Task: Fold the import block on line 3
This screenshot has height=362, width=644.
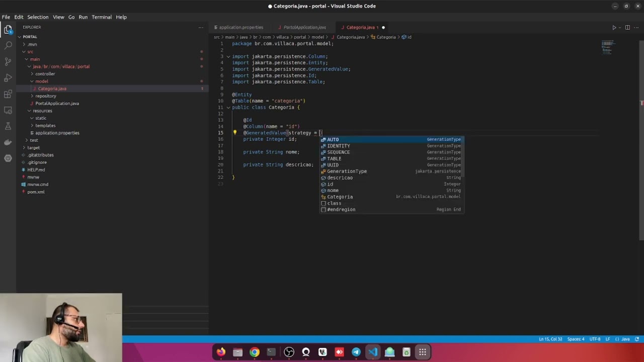Action: point(228,56)
